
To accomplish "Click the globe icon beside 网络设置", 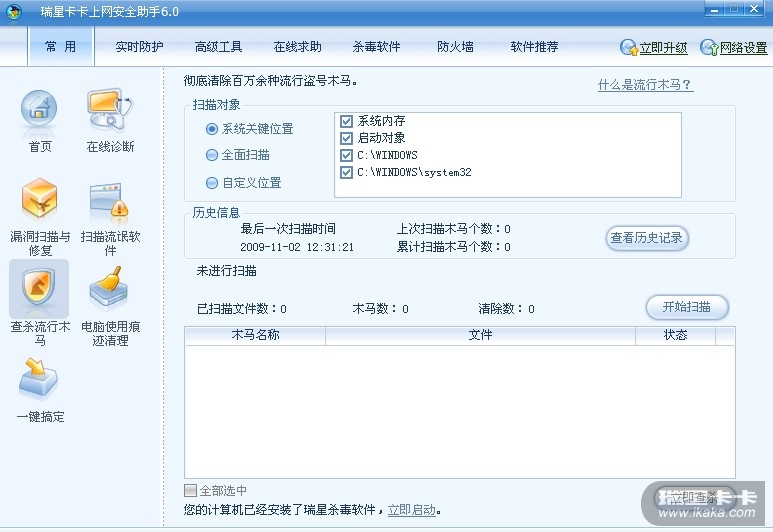I will tap(708, 47).
